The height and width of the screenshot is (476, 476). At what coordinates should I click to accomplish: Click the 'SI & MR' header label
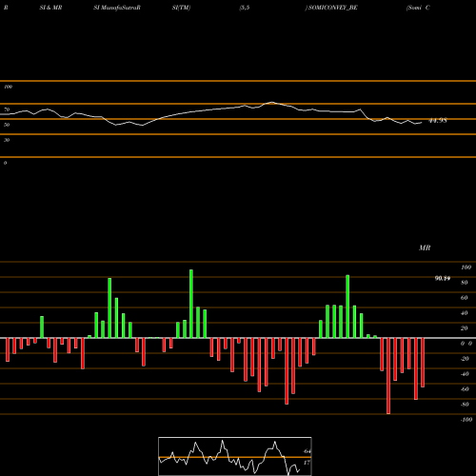coord(50,8)
